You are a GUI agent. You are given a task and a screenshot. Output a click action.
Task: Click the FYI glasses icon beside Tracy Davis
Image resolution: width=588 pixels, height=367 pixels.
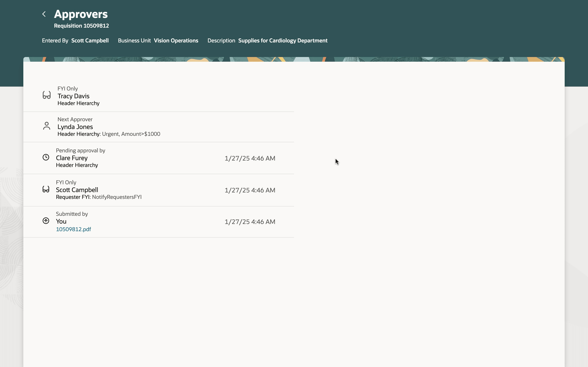46,95
